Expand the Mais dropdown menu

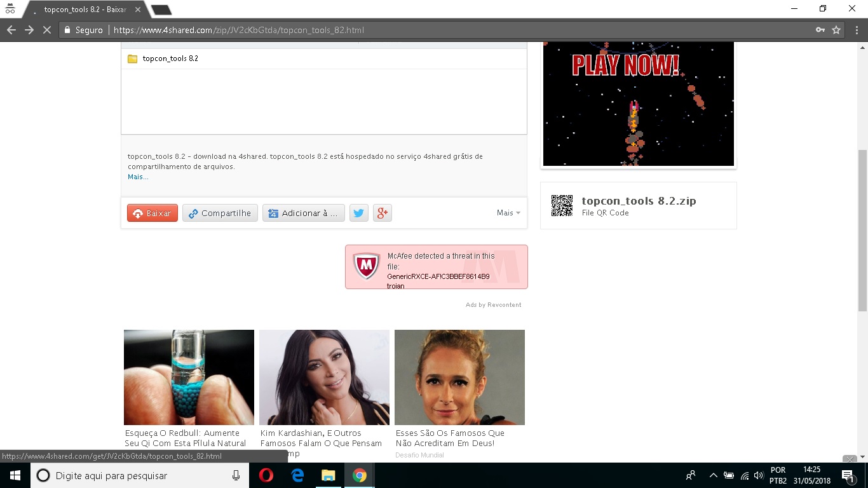[x=508, y=213]
